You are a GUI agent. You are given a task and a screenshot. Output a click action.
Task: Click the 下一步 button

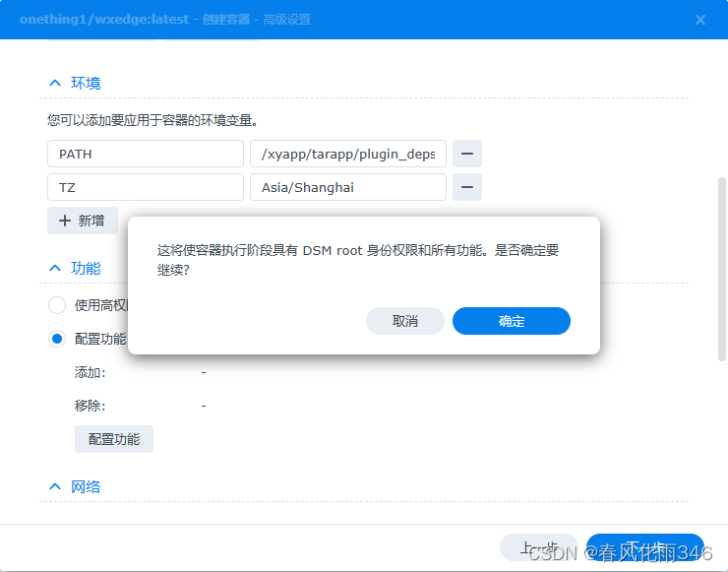click(644, 548)
